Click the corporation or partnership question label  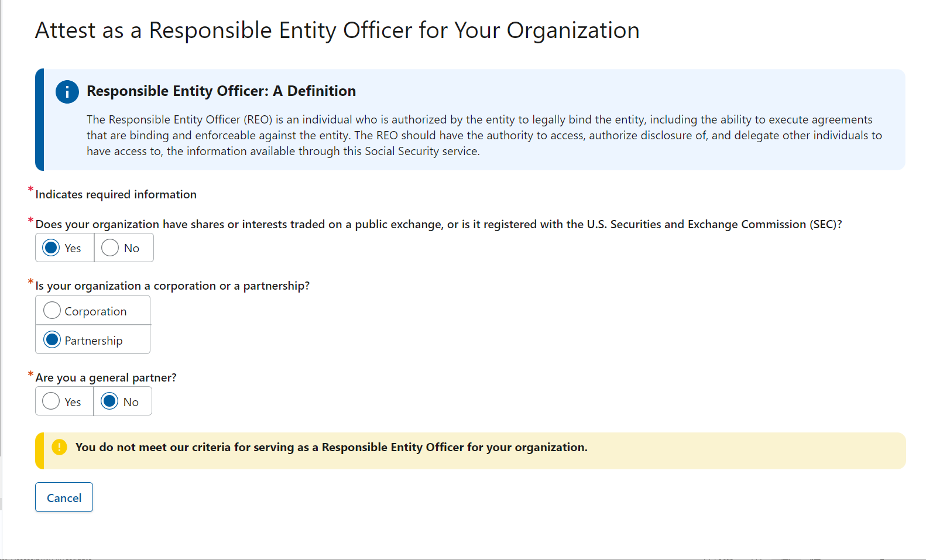pos(172,286)
